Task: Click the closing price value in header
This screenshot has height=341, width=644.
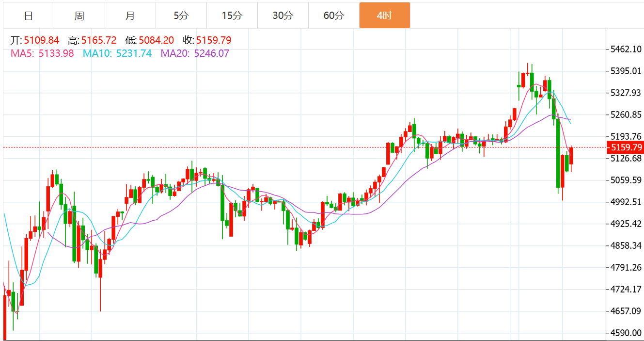Action: [214, 40]
